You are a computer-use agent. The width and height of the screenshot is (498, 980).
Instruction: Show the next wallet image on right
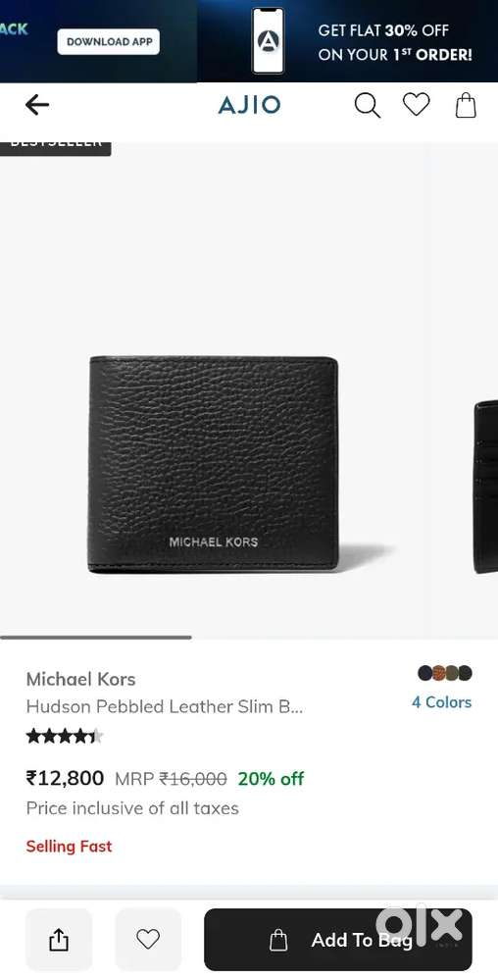485,487
